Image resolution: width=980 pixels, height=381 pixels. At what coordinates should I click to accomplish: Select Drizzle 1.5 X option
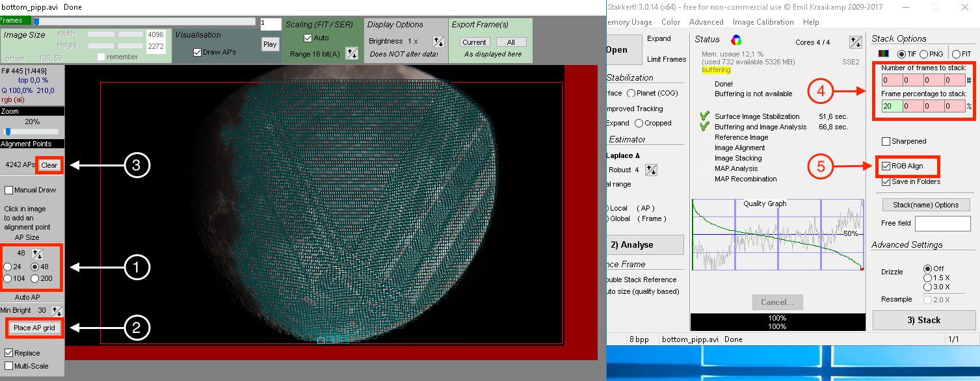(927, 278)
